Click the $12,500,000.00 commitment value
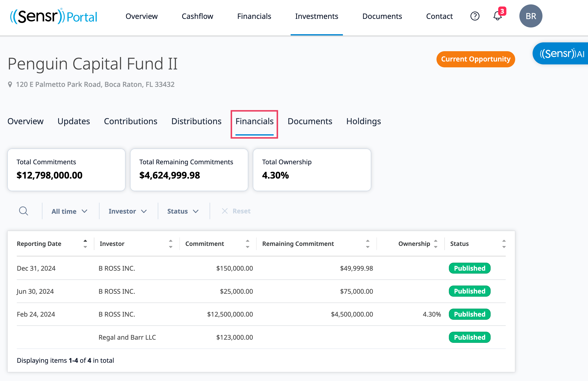 [x=230, y=314]
